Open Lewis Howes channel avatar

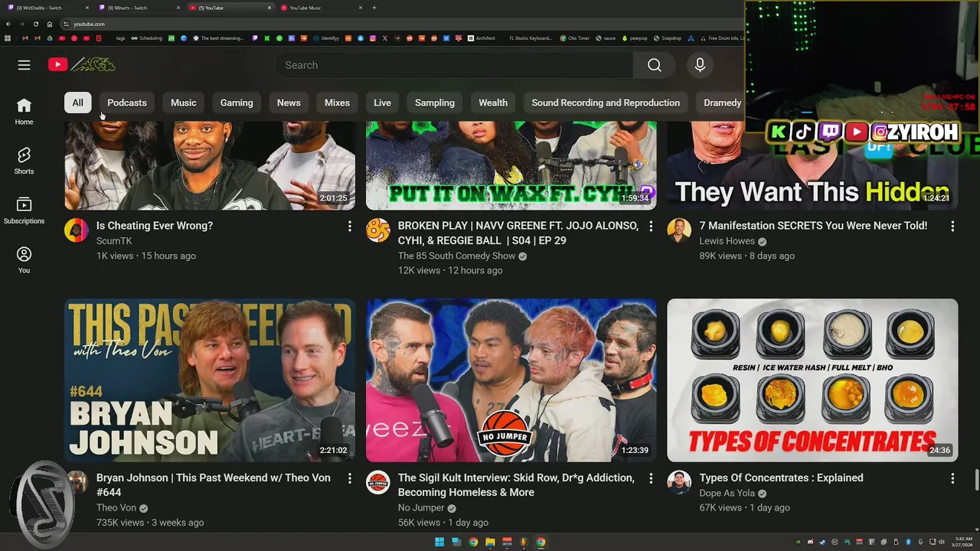point(679,230)
